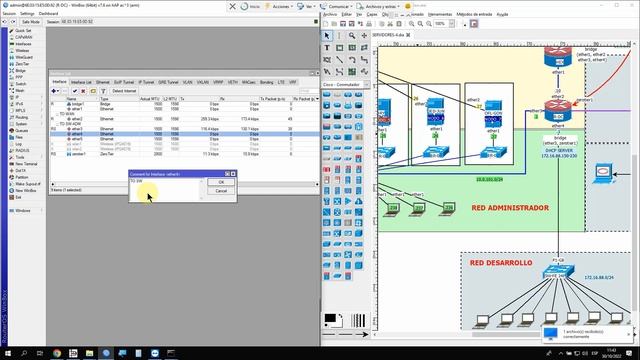Screen dimensions: 640x360
Task: Click the Print icon in Dia toolbar
Action: 369,24
